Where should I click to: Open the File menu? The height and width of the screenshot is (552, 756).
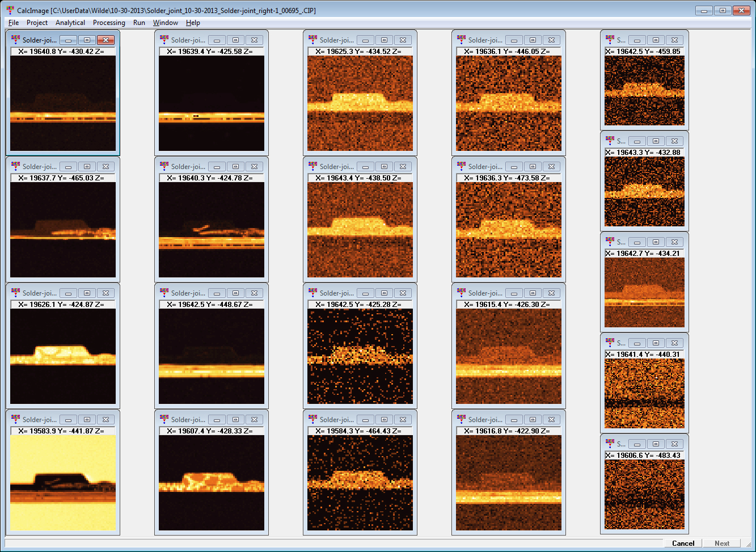14,23
